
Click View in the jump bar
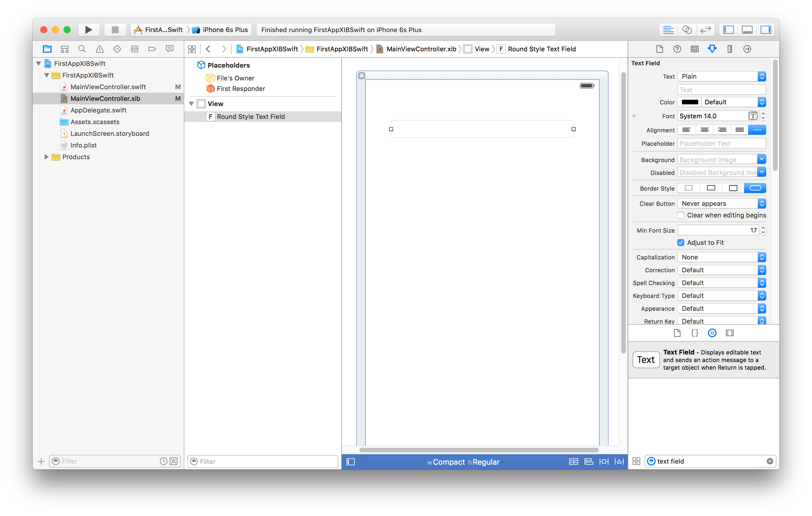click(x=482, y=49)
